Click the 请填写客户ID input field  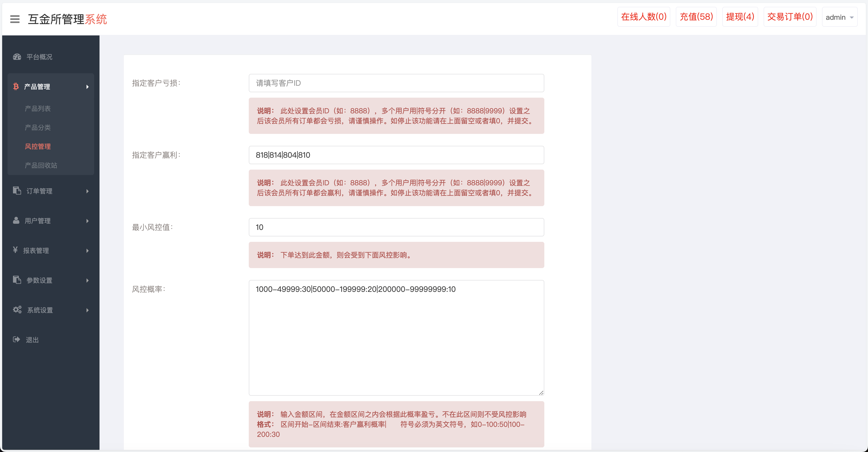[396, 83]
